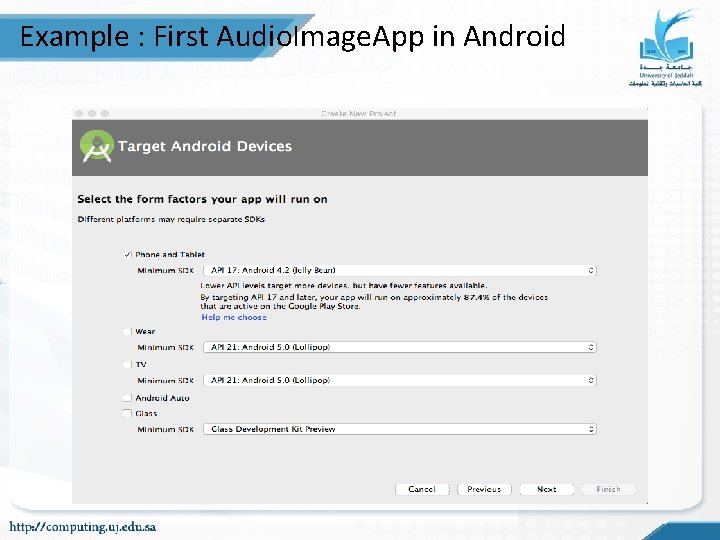The width and height of the screenshot is (720, 540).
Task: Click the 'Lower API levels target more devices' text
Action: (344, 286)
